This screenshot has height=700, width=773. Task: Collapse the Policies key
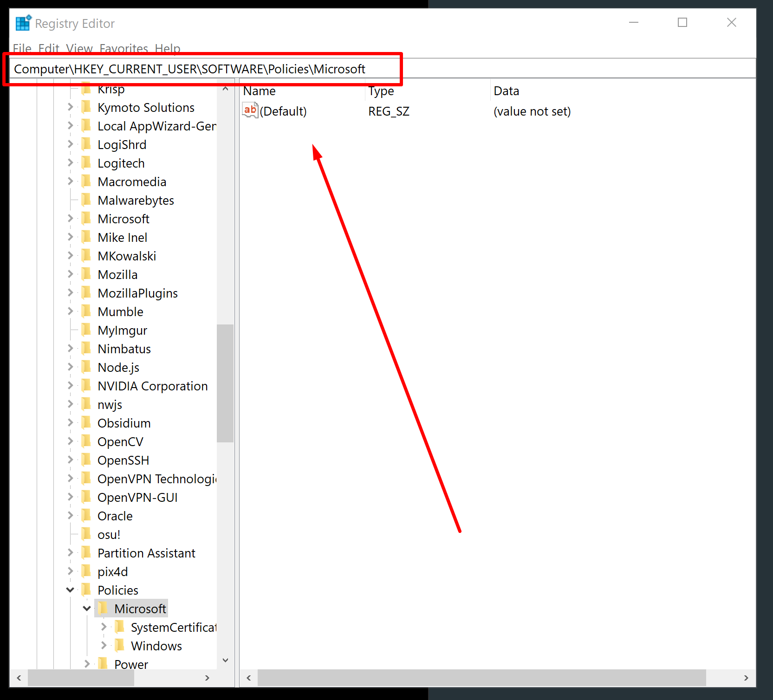tap(70, 590)
